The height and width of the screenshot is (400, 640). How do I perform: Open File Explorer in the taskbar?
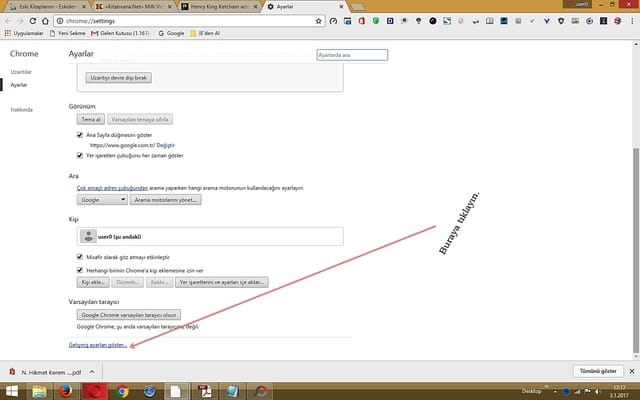click(x=39, y=391)
